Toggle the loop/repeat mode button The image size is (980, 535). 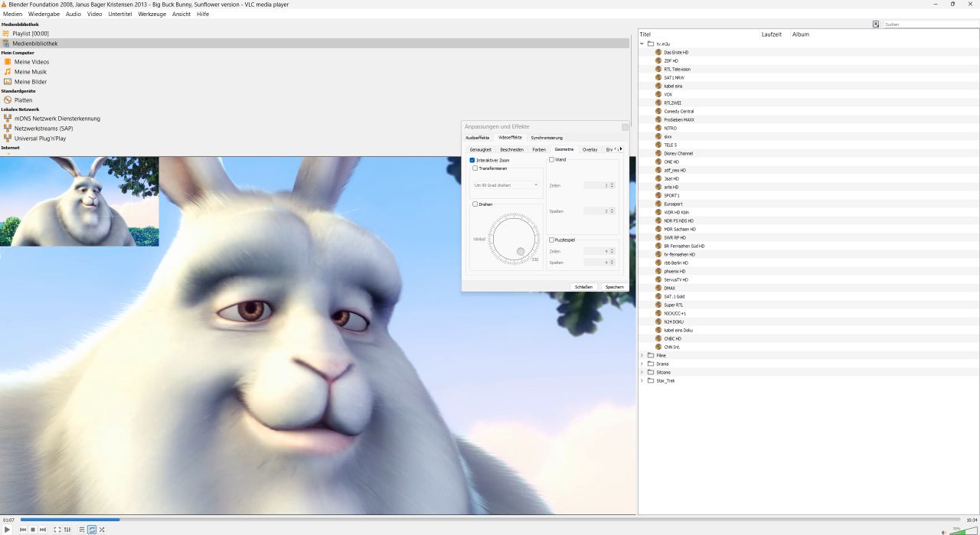92,530
